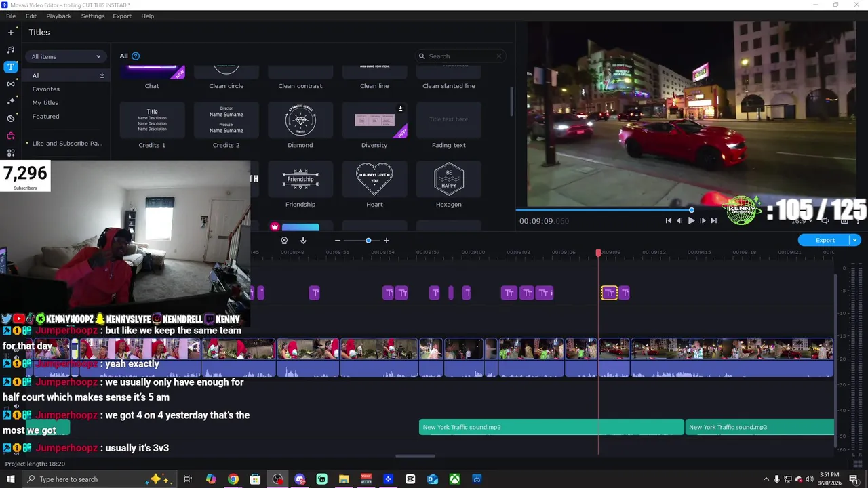Click the help question mark beside All

[136, 56]
